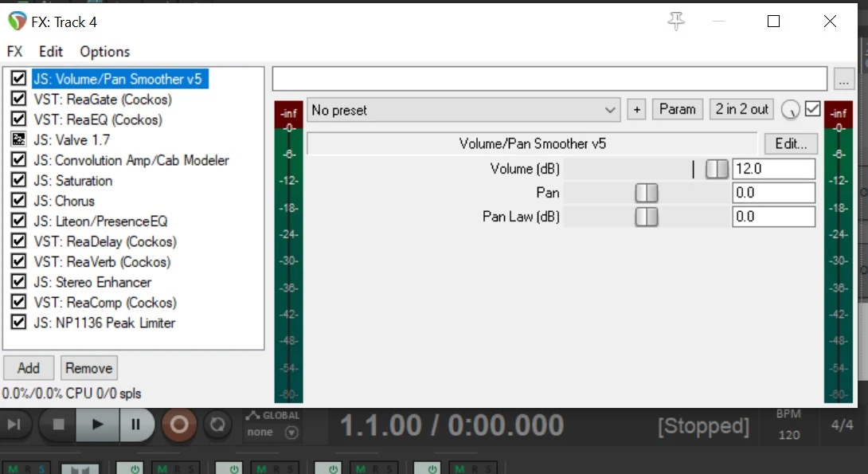Adjust the wet/dry mix knob
Image resolution: width=868 pixels, height=474 pixels.
click(x=791, y=110)
